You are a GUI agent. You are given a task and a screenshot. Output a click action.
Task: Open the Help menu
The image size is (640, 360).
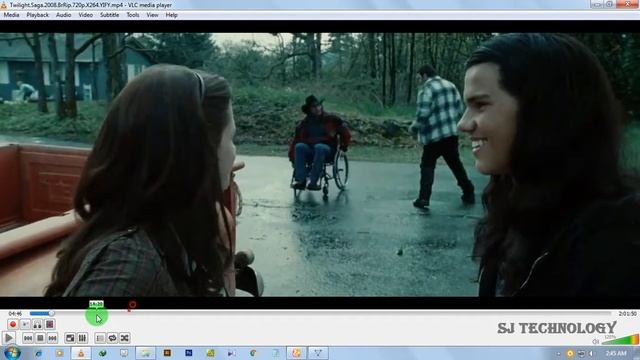pos(171,15)
